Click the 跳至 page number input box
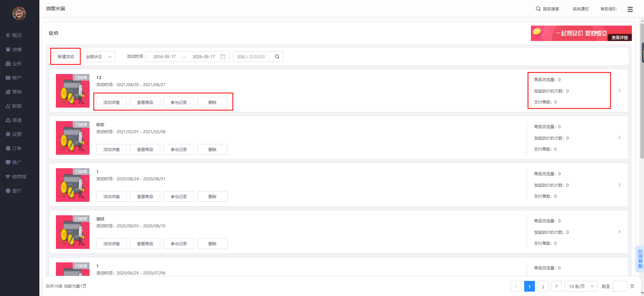644x296 pixels. [620, 286]
